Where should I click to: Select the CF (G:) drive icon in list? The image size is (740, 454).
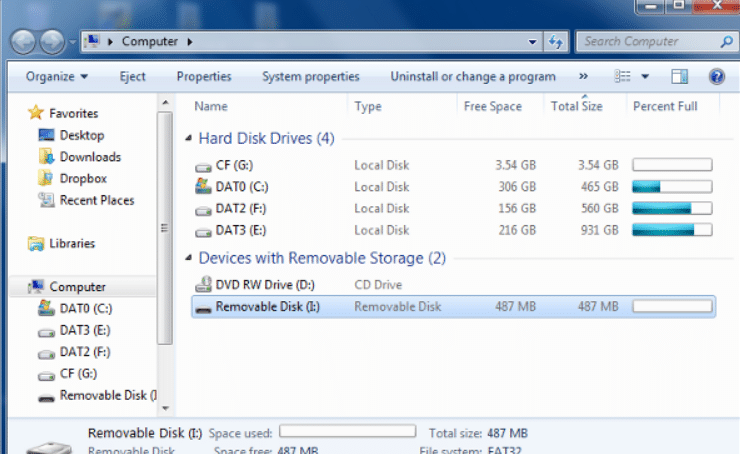click(x=203, y=166)
